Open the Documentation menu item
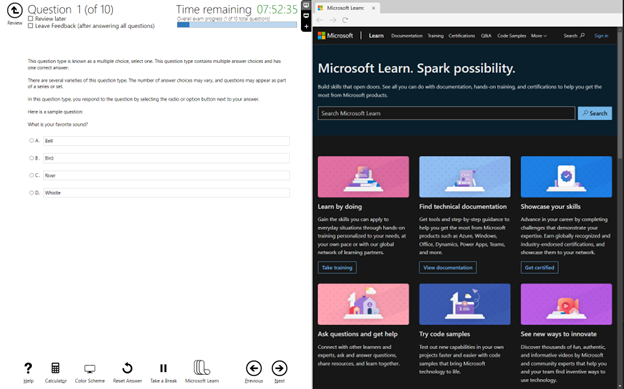Image resolution: width=624 pixels, height=389 pixels. (x=407, y=36)
